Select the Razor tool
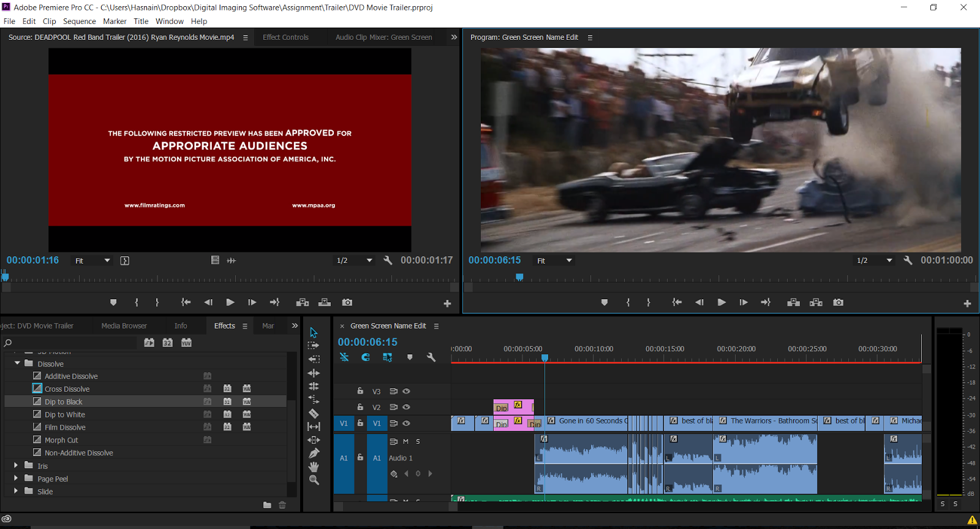 coord(314,413)
